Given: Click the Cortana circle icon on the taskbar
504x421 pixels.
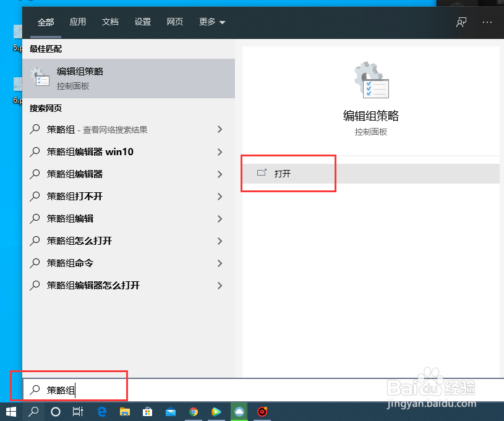Looking at the screenshot, I should (x=56, y=412).
